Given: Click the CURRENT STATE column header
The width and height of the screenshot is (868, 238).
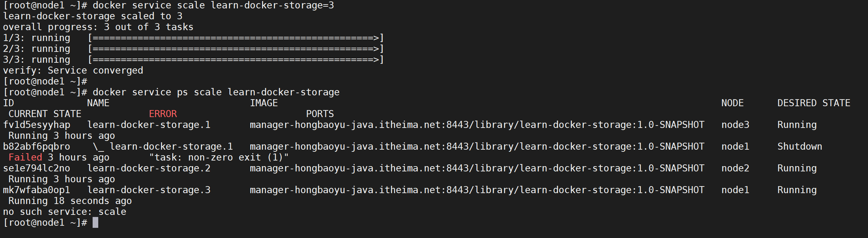Looking at the screenshot, I should (x=45, y=114).
